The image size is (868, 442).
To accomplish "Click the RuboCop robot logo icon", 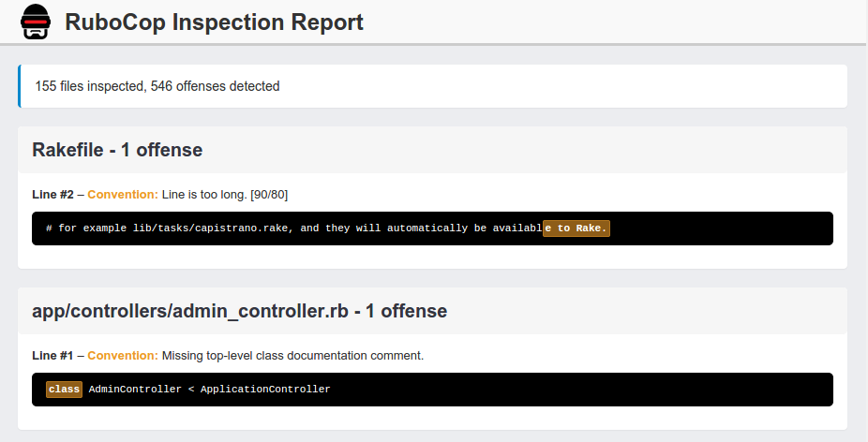I will point(36,22).
